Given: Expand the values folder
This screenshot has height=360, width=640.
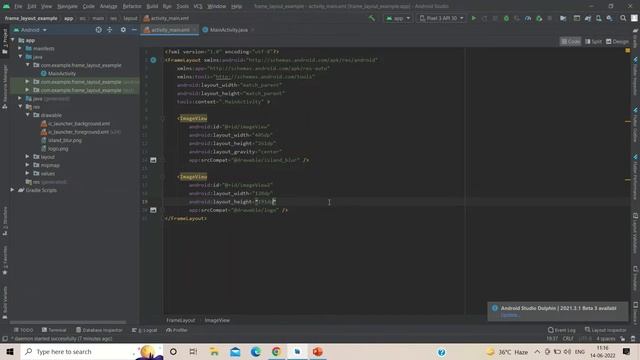Looking at the screenshot, I should coord(28,173).
